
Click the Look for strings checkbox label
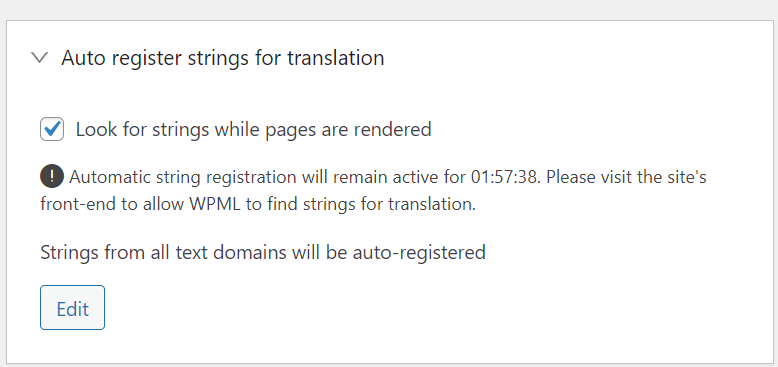254,130
